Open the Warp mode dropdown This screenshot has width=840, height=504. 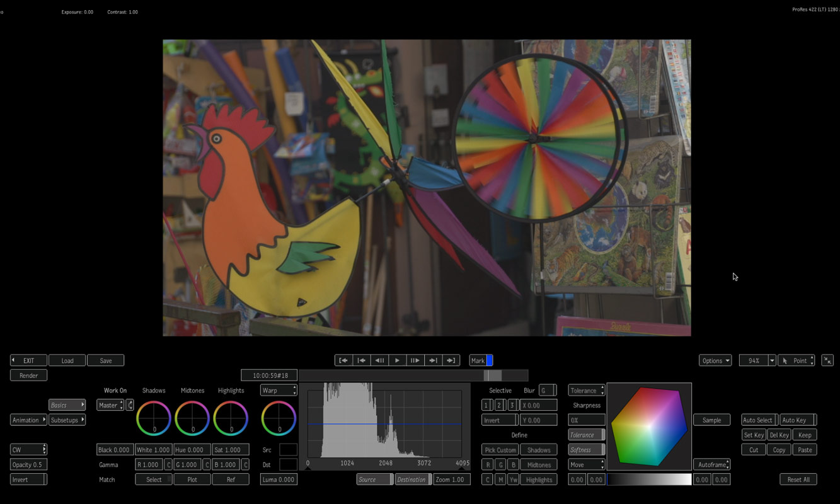point(278,391)
